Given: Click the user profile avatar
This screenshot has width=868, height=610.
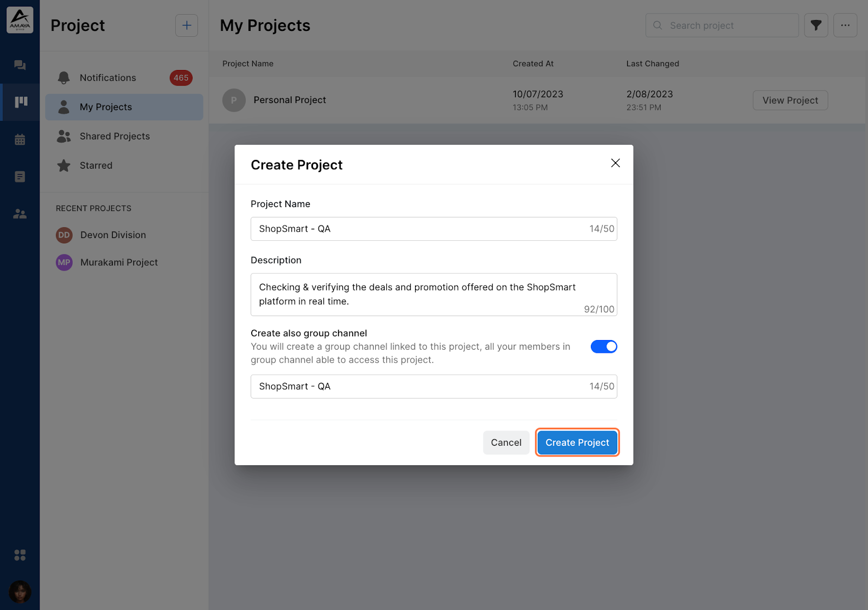Looking at the screenshot, I should 20,592.
